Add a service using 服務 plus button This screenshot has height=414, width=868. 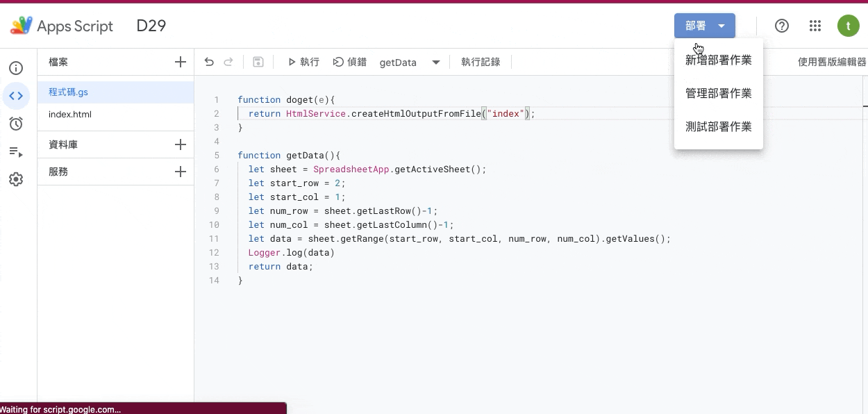(181, 172)
